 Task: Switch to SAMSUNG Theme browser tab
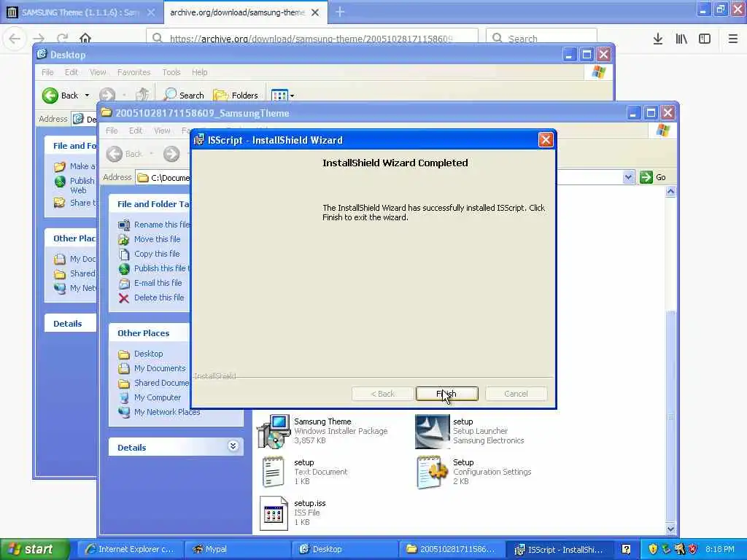coord(81,12)
